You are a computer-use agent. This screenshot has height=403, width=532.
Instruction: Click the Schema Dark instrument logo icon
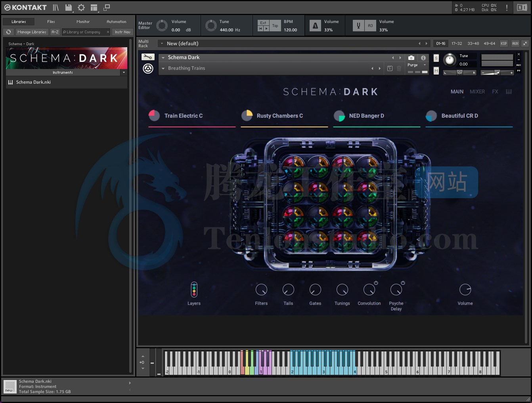point(148,69)
